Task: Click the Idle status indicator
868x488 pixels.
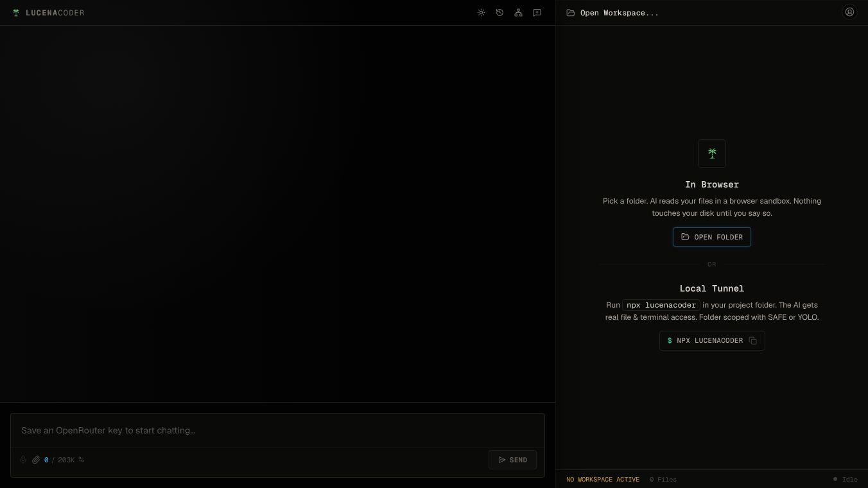Action: pos(845,480)
